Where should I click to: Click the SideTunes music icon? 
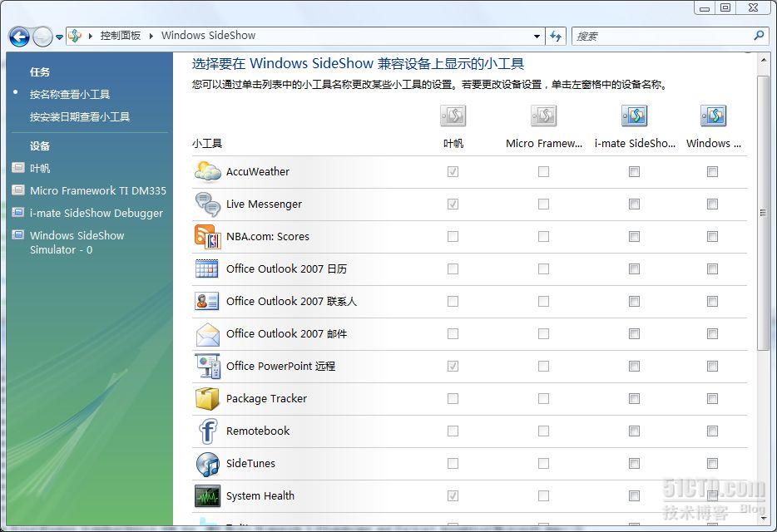pyautogui.click(x=208, y=464)
